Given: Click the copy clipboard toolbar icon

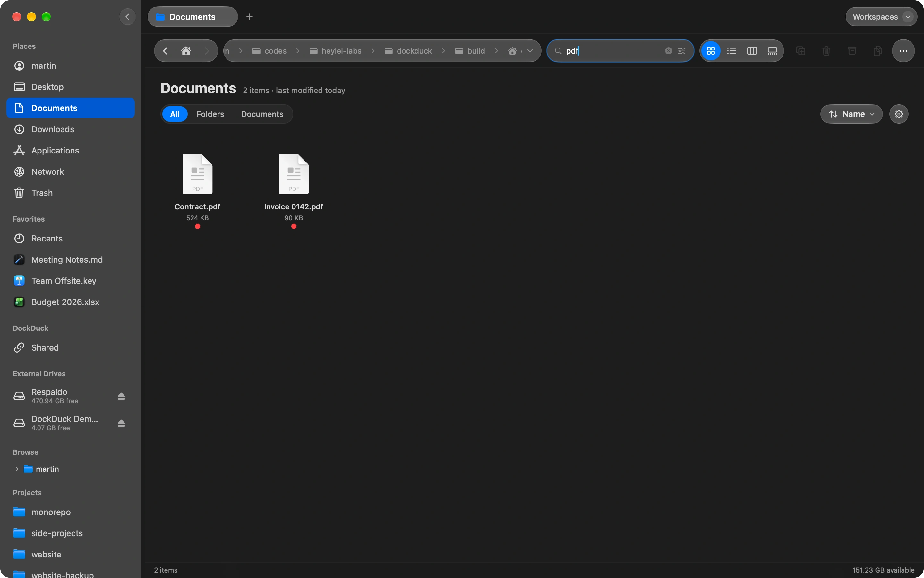Looking at the screenshot, I should [x=877, y=51].
